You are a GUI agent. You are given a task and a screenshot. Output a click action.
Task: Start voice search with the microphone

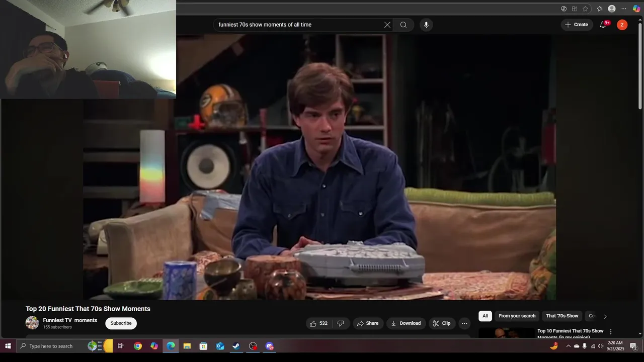point(426,25)
